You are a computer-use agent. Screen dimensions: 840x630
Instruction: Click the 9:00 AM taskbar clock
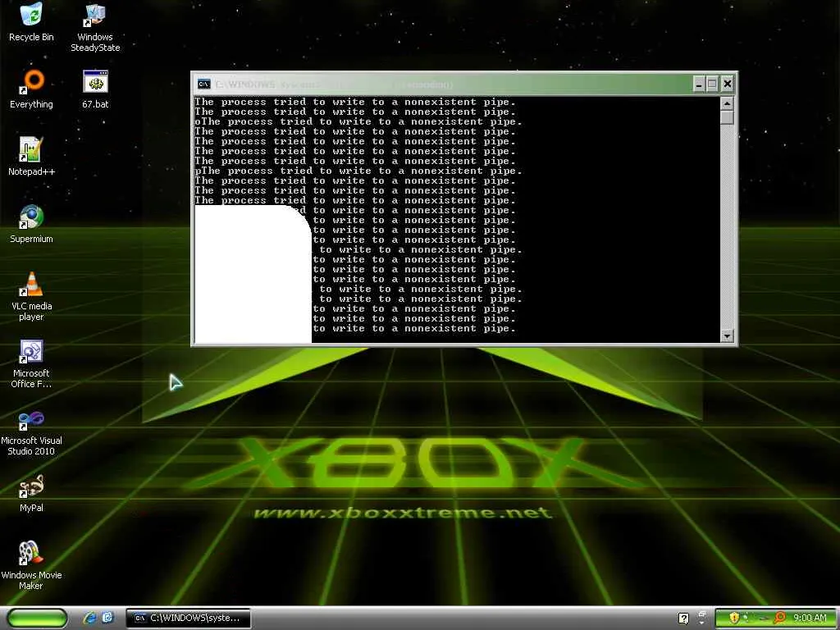(810, 619)
